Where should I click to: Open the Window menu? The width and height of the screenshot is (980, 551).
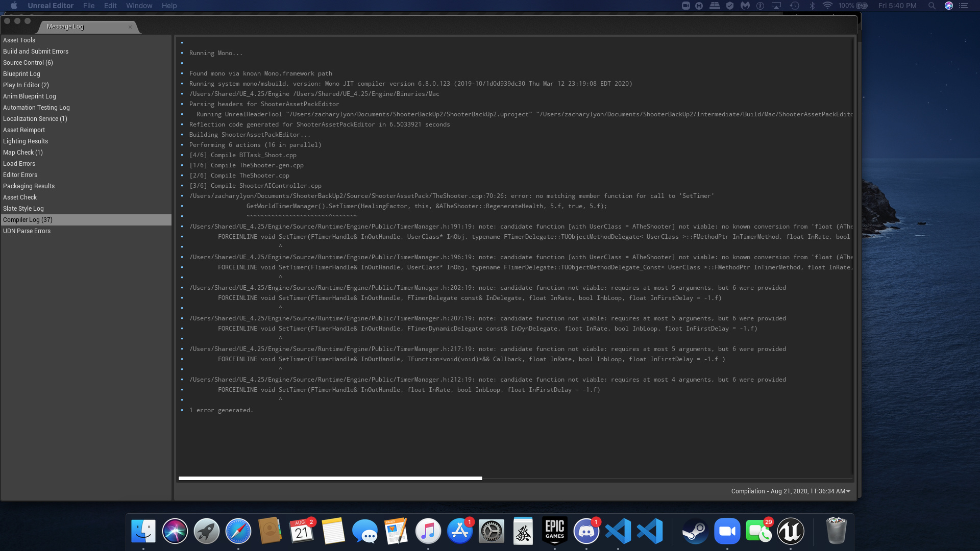click(x=139, y=6)
